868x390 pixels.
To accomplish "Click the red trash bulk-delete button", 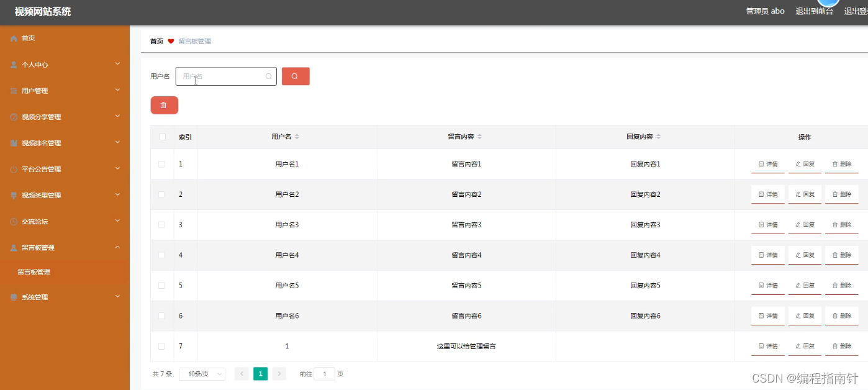I will click(164, 106).
